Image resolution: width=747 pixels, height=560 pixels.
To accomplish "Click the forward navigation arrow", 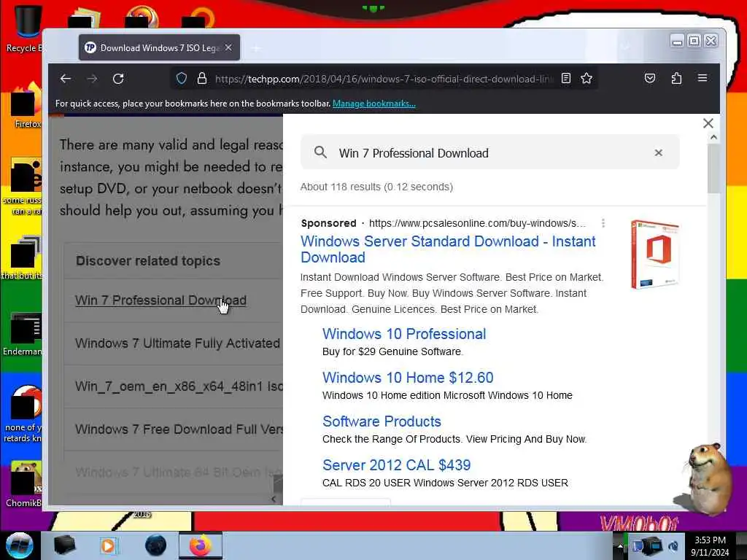I will [92, 79].
